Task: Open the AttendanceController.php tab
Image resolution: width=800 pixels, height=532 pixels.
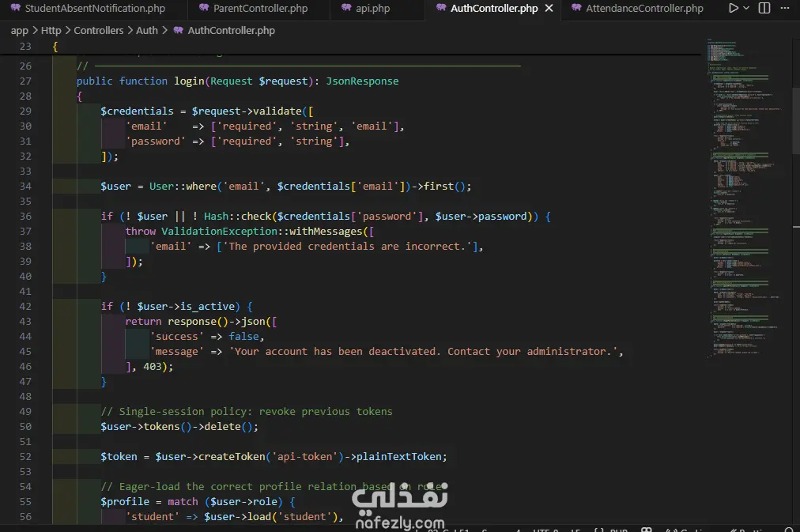Action: (644, 8)
